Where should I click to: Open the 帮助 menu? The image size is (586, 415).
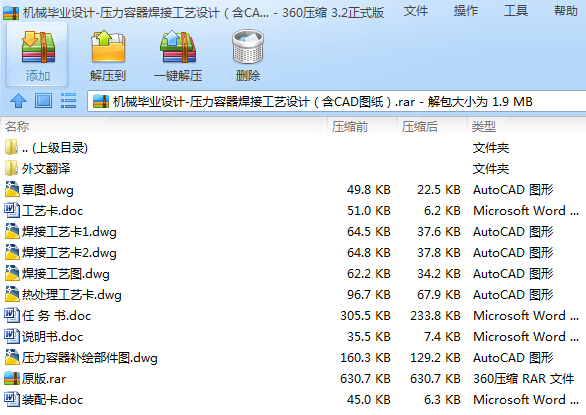click(x=566, y=11)
